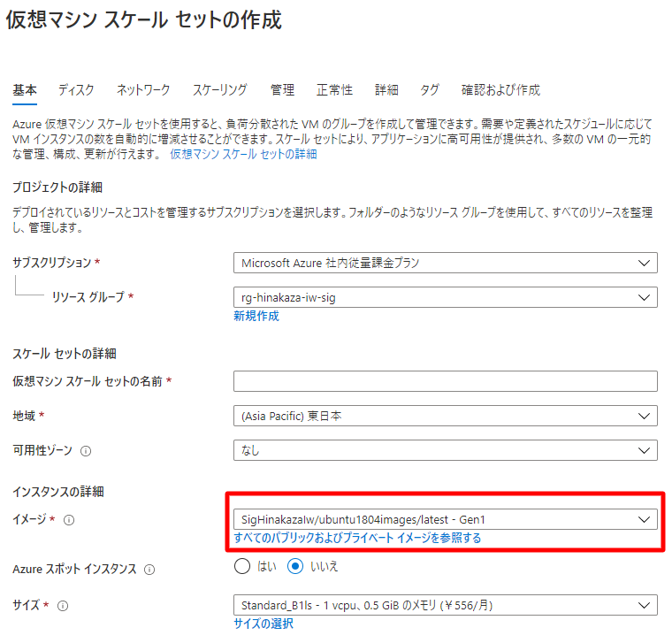The width and height of the screenshot is (672, 643).
Task: Switch to the ディスク tab
Action: (76, 90)
